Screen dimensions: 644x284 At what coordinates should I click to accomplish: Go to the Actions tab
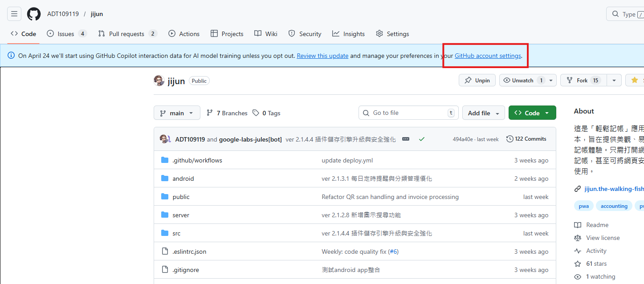click(184, 34)
